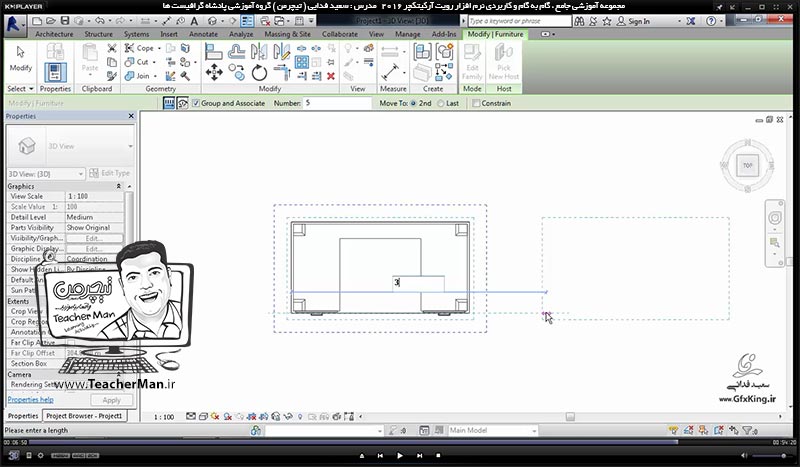Click the Linear array option icon
The width and height of the screenshot is (800, 467).
[x=169, y=103]
